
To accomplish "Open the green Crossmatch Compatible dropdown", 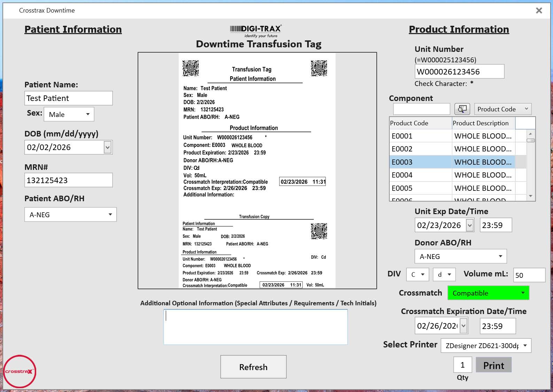I will tap(488, 293).
